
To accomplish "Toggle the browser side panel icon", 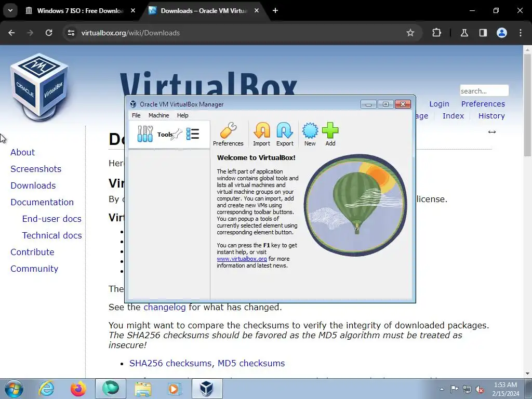I will [x=483, y=33].
